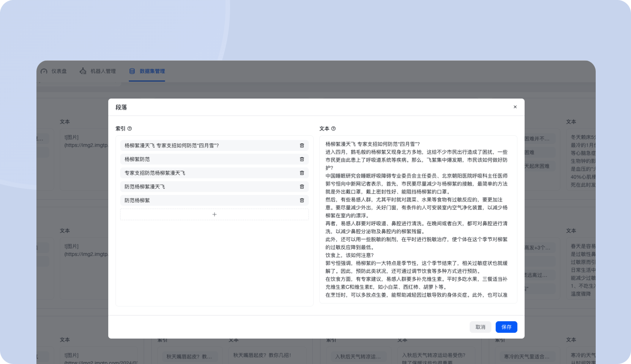Click the plus button to add new index
Viewport: 631px width, 364px height.
214,214
